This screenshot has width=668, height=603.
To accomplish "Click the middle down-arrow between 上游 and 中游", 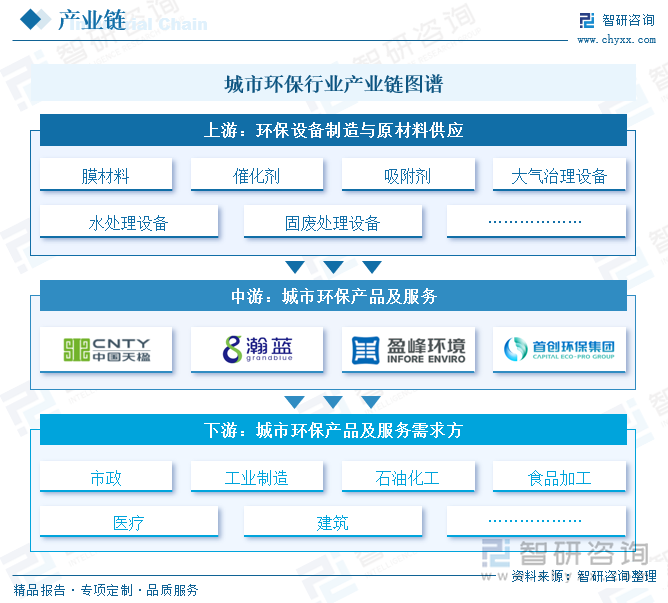I will 333,267.
